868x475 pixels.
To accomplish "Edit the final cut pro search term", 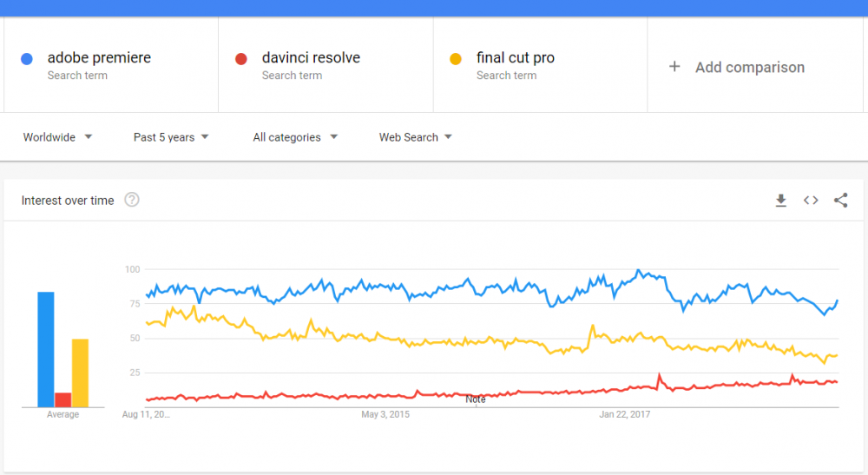I will tap(516, 58).
